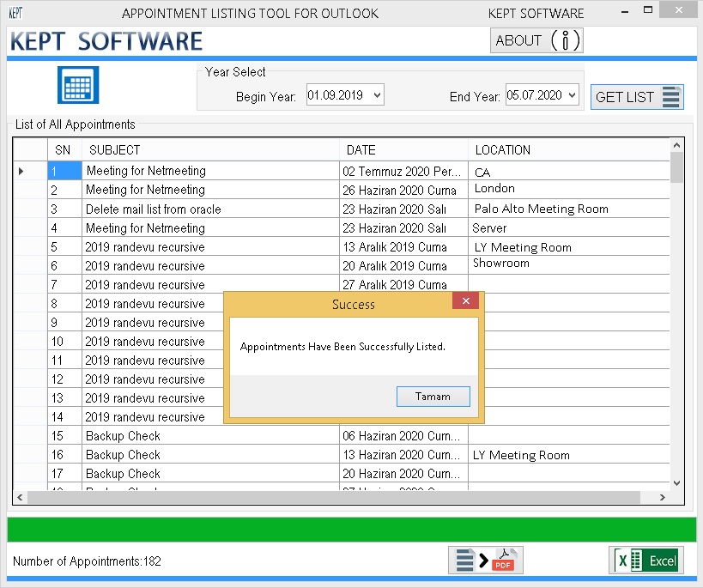Viewport: 703px width, 588px height.
Task: Open the End Year date dropdown
Action: (x=572, y=95)
